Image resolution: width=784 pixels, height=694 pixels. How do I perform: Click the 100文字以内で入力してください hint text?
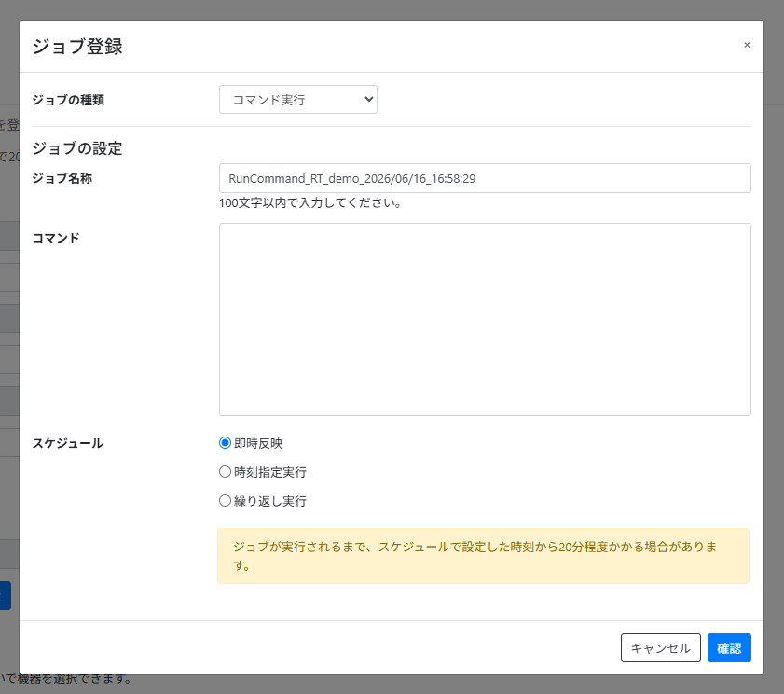(x=310, y=203)
